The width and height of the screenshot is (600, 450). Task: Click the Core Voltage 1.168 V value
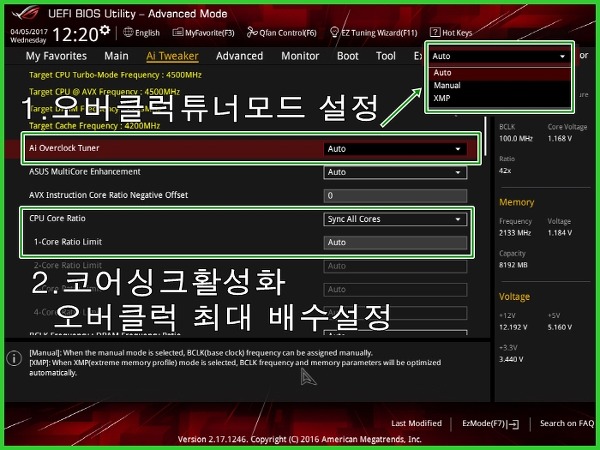560,139
